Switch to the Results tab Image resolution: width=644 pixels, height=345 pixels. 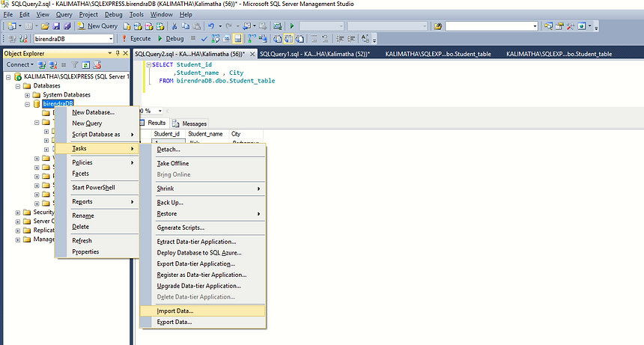click(153, 123)
